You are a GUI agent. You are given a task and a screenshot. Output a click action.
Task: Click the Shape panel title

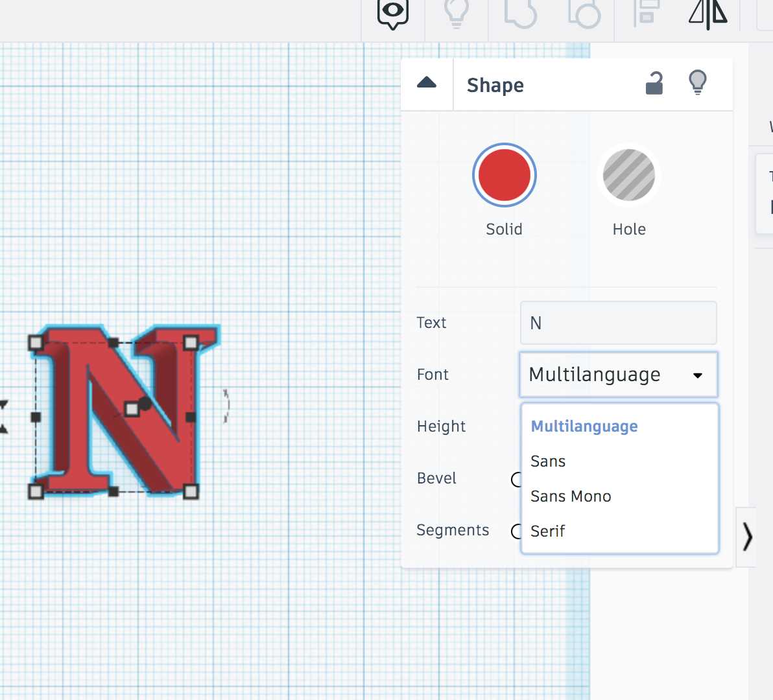pos(495,85)
